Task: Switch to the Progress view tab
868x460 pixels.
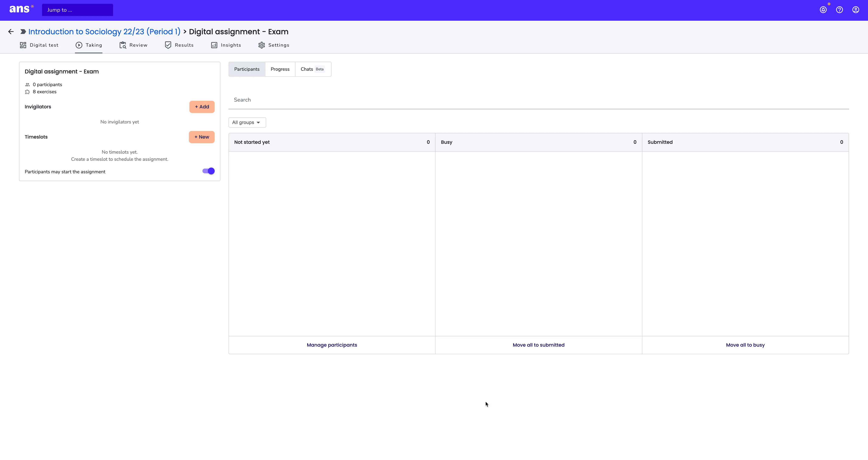Action: pos(280,69)
